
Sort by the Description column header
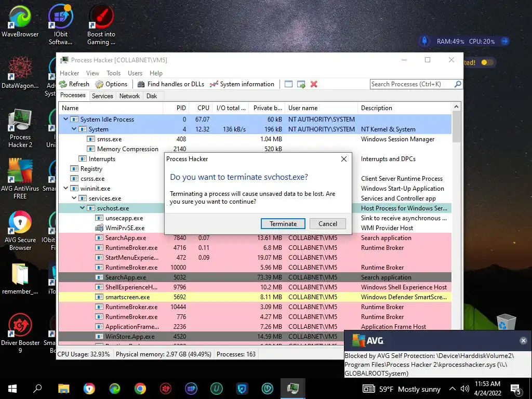(404, 108)
